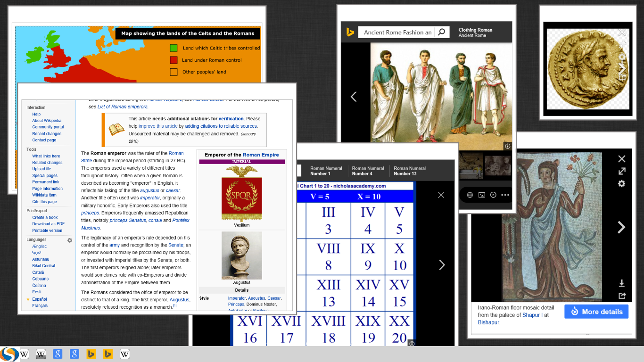Open the Clothing Roman related search tab

(475, 33)
